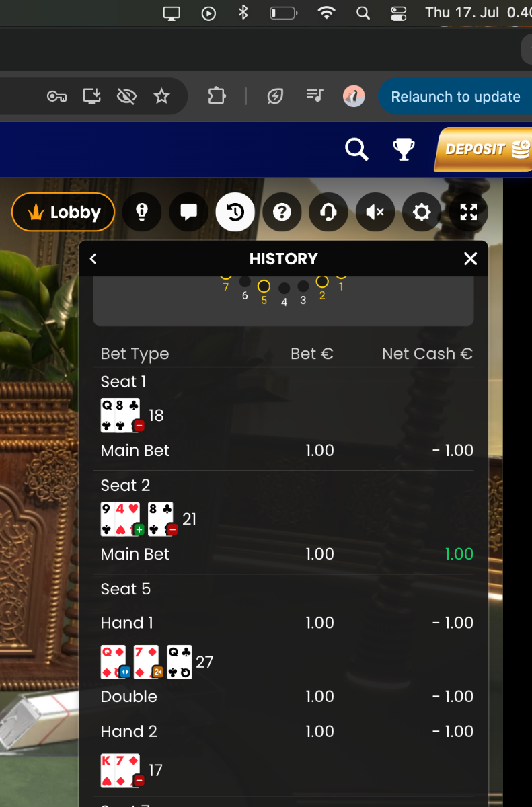The height and width of the screenshot is (807, 532).
Task: Unmute the game sound speaker icon
Action: pos(375,213)
